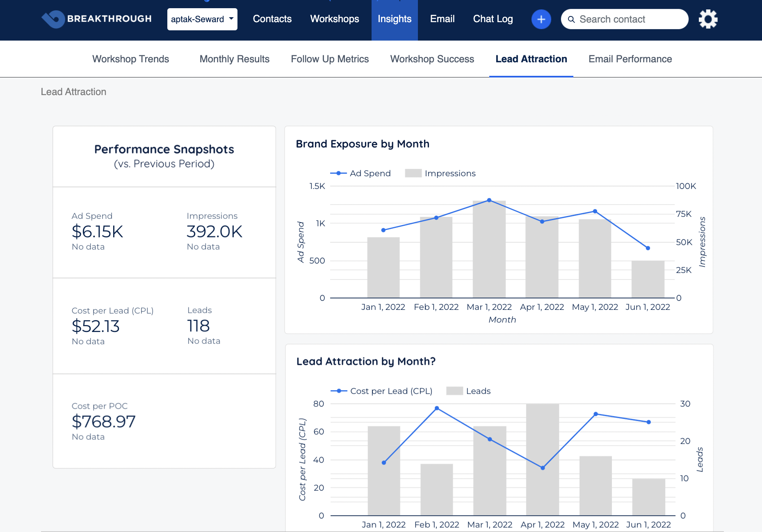Click inside the Search contact field
Viewport: 762px width, 532px height.
(615, 19)
